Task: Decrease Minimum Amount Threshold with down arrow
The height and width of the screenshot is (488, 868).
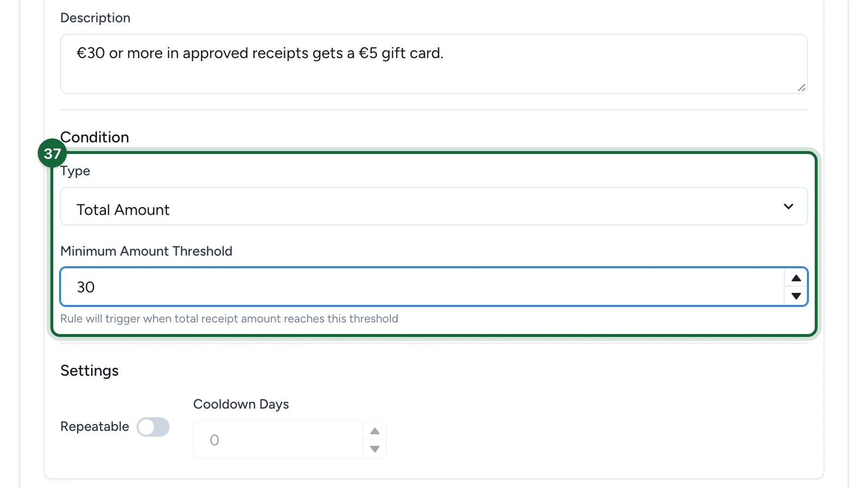Action: [796, 296]
